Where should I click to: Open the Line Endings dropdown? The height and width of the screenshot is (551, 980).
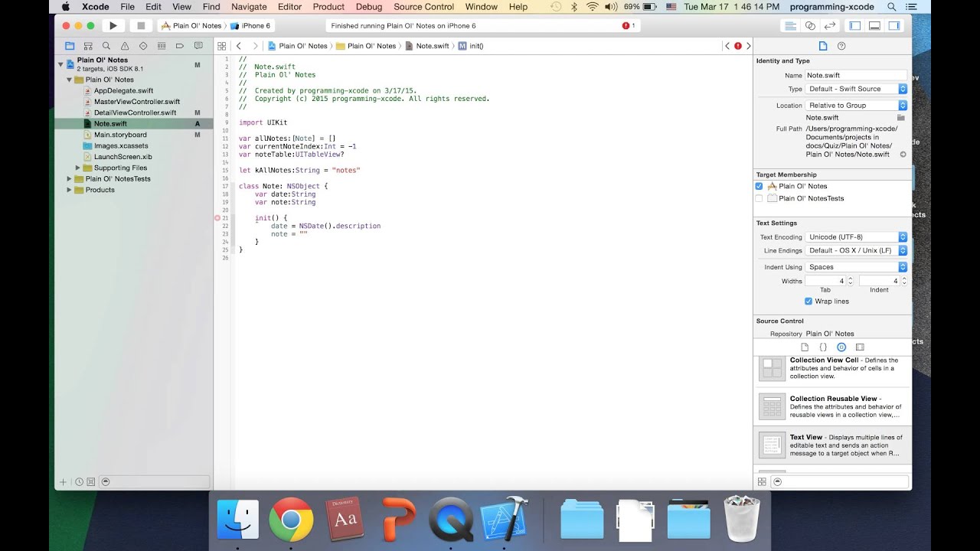(856, 250)
